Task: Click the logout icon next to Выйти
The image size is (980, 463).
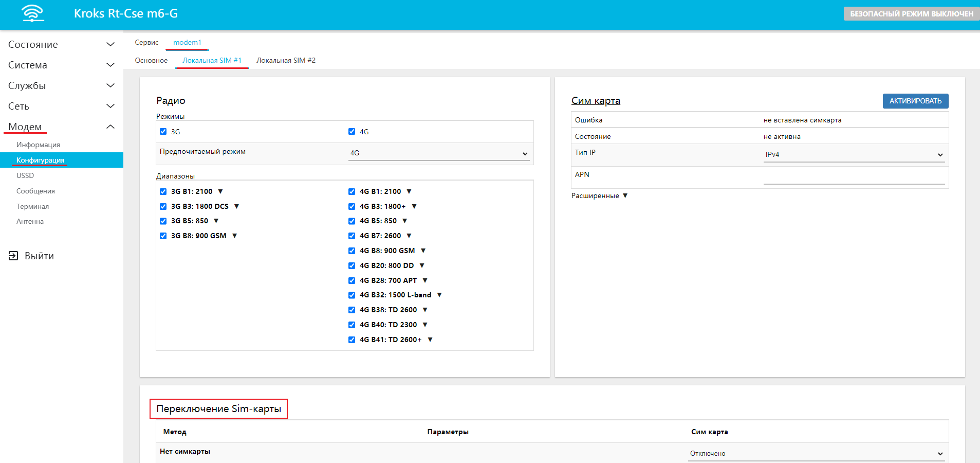Action: pos(13,256)
